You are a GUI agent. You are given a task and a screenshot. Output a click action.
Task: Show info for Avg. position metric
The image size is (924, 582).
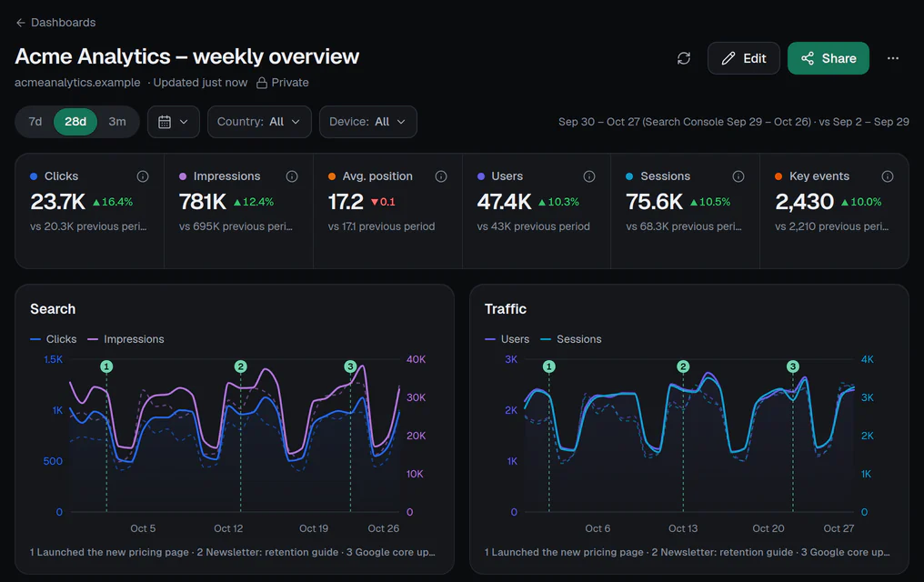click(441, 176)
